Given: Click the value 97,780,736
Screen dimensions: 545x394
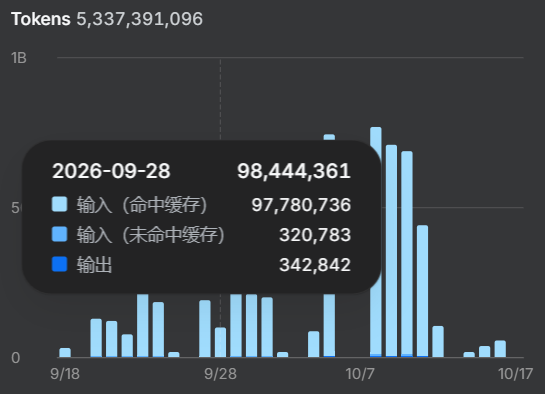Looking at the screenshot, I should (301, 205).
